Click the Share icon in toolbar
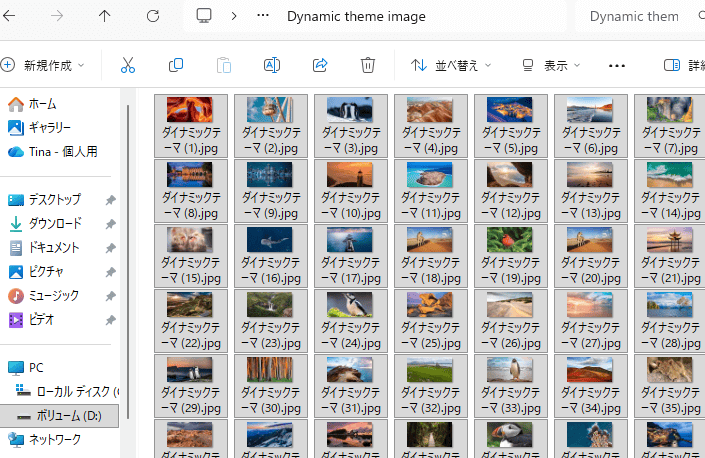705x458 pixels. tap(320, 65)
